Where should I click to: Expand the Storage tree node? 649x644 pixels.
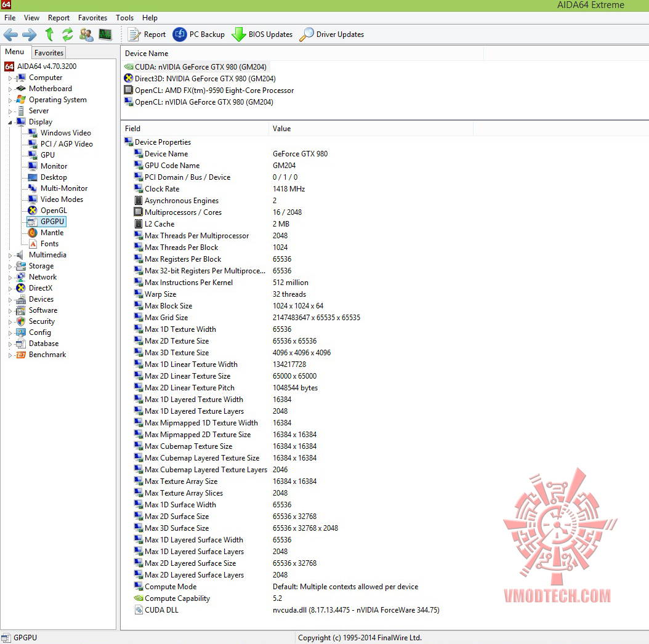tap(10, 267)
